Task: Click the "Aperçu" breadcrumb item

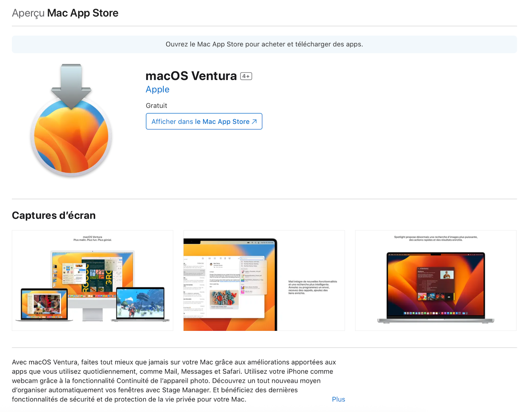Action: click(28, 13)
